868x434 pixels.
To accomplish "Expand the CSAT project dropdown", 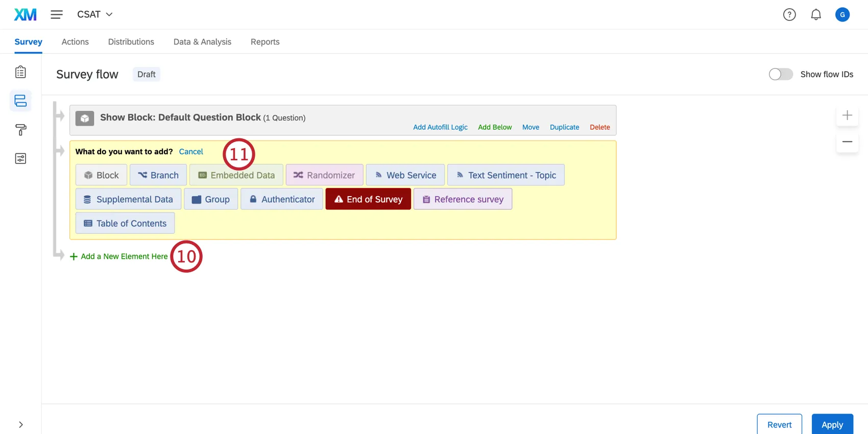I will click(95, 15).
